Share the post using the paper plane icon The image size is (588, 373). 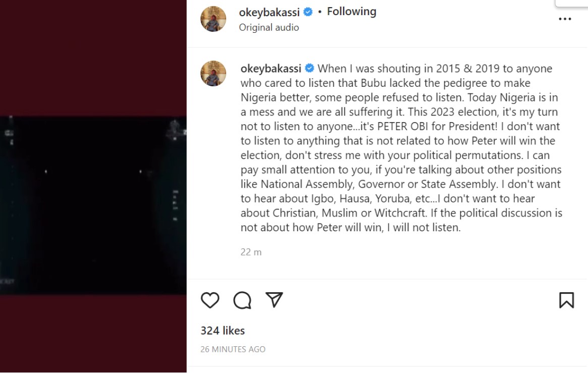(x=274, y=300)
